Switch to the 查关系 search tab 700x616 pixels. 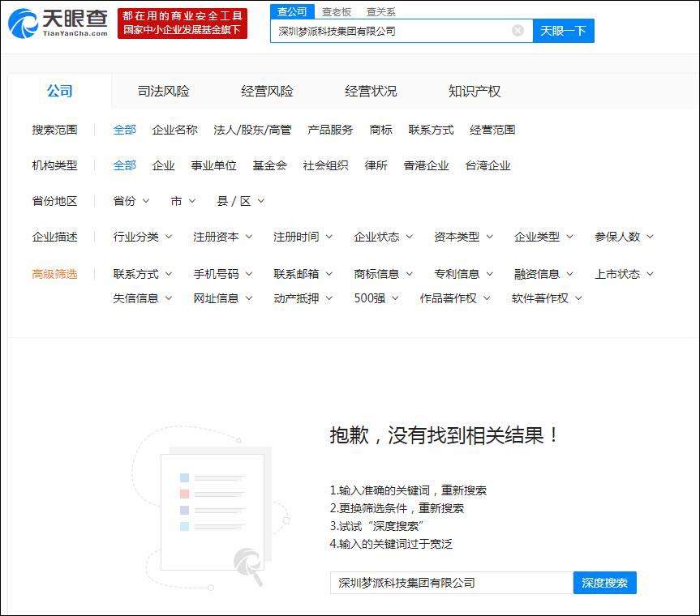380,12
